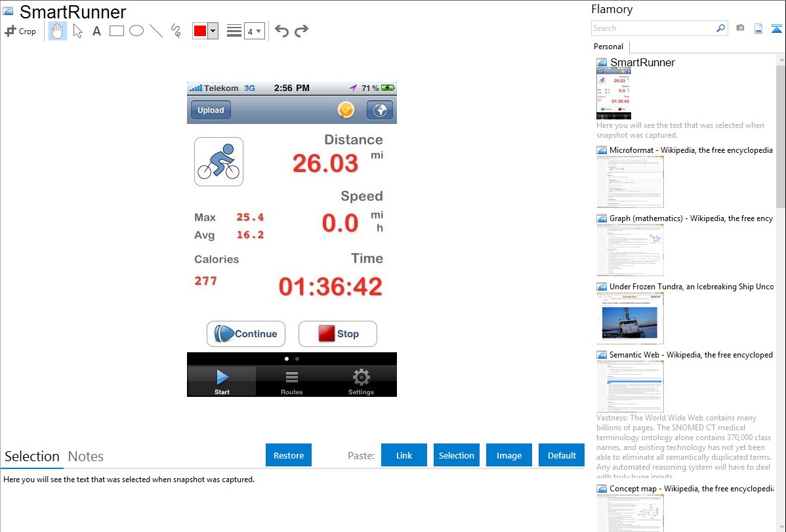The width and height of the screenshot is (786, 532).
Task: Click the Restore button
Action: [289, 455]
